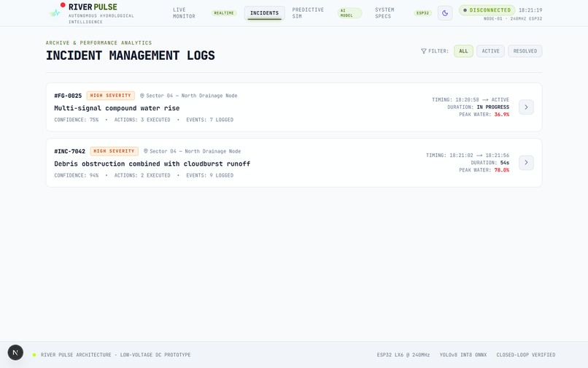Click 'DURATION: IN PROGRESS' text

click(x=478, y=107)
